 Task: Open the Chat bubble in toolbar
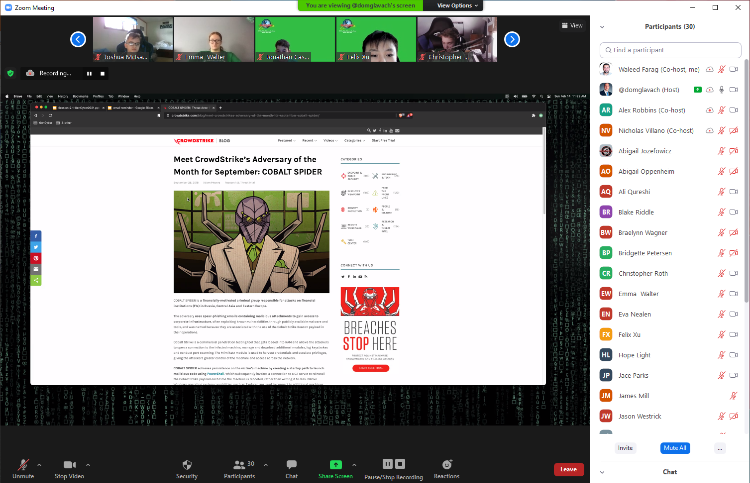click(x=291, y=468)
